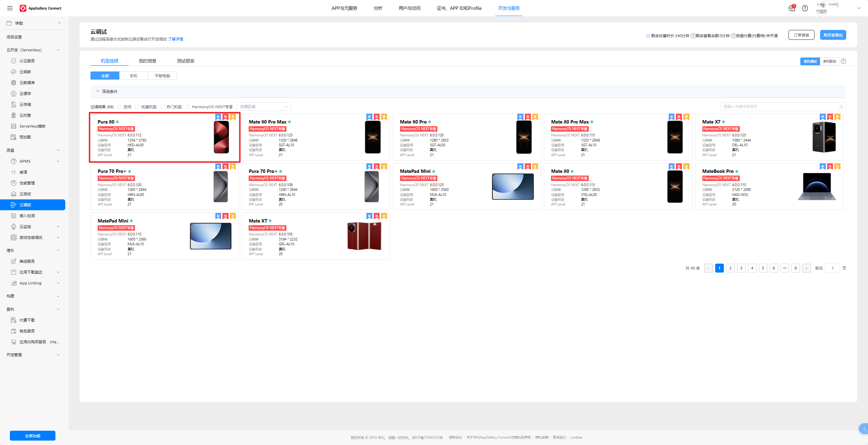Image resolution: width=868 pixels, height=445 pixels.
Task: Open the notifications icon with red badge
Action: point(792,8)
